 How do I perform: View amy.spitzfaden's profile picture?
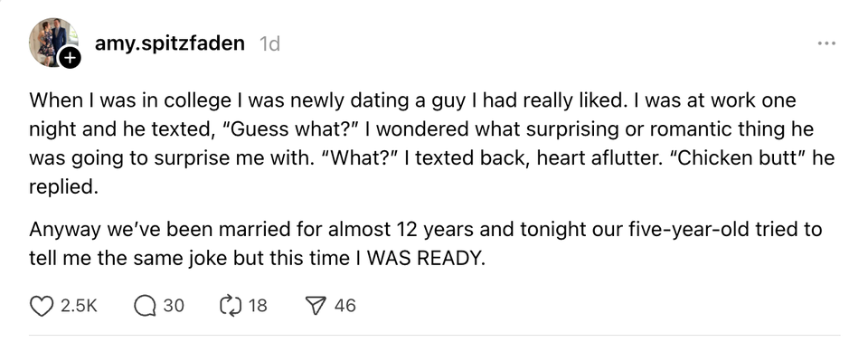click(53, 43)
